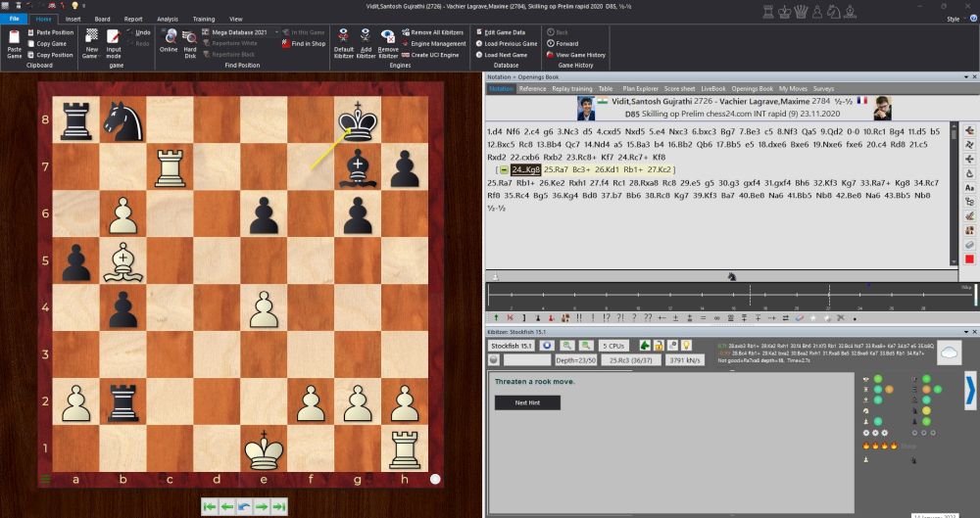Launch the Default Kibitzer engine

(x=344, y=42)
